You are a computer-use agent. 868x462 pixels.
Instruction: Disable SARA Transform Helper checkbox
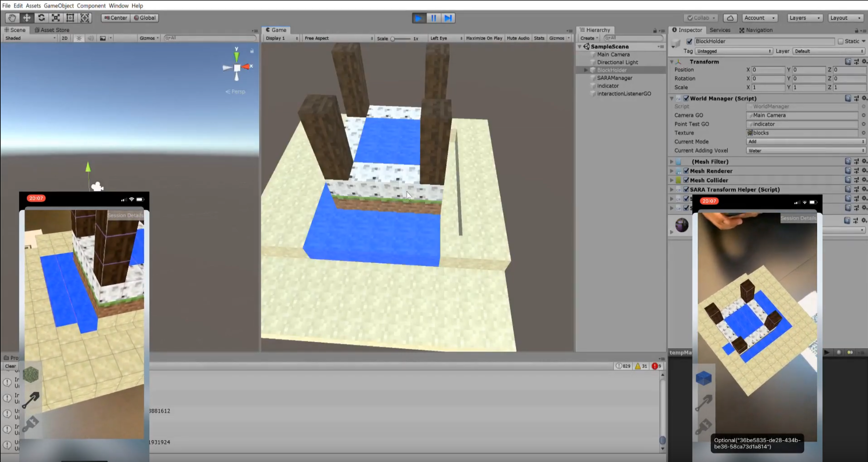point(686,189)
